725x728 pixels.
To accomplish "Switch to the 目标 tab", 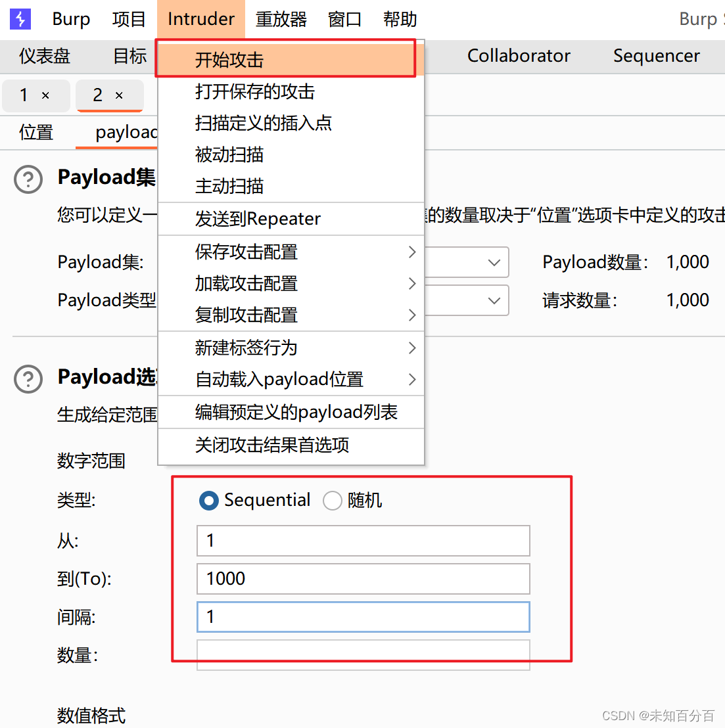I will (130, 57).
